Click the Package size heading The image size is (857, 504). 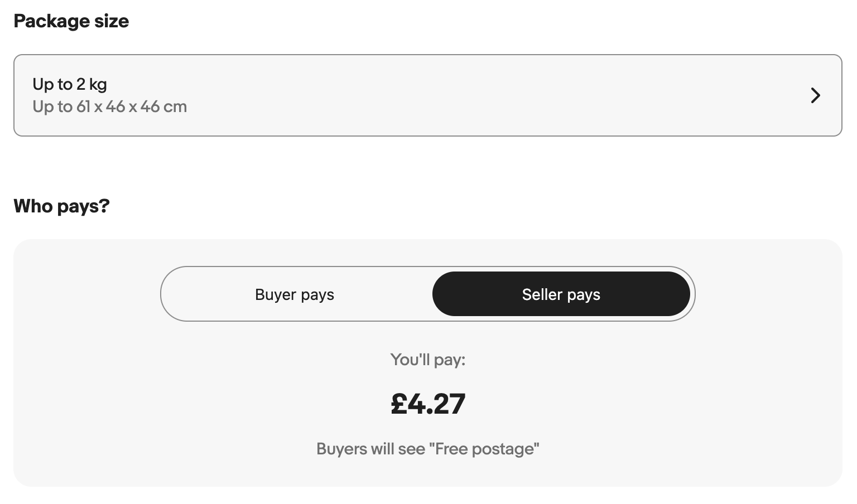(71, 21)
